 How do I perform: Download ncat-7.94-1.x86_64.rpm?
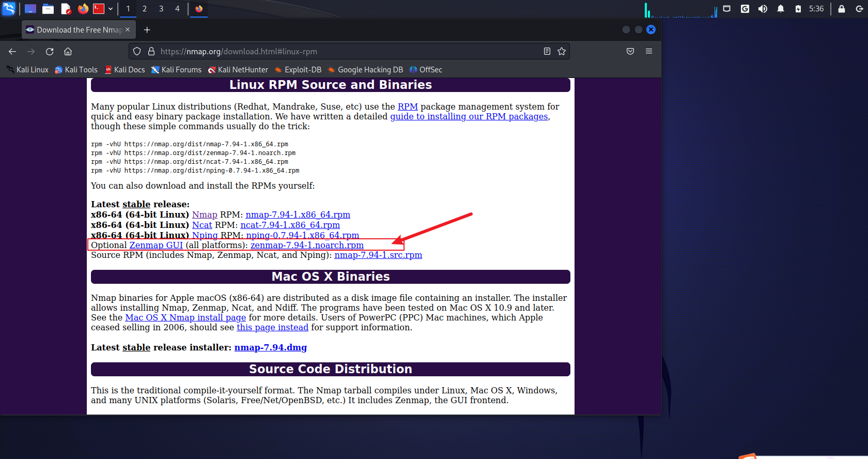tap(290, 225)
